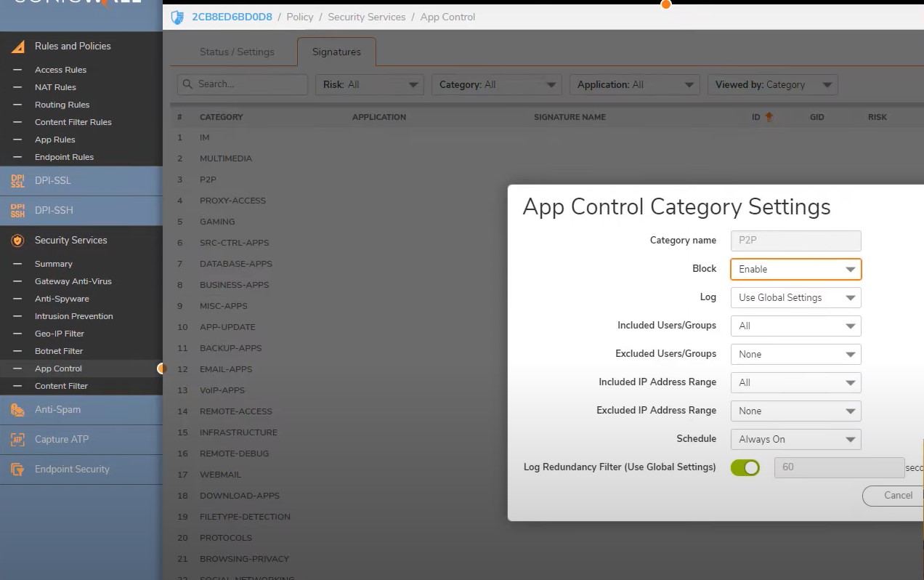
Task: Open the Block dropdown set to Enable
Action: (795, 269)
